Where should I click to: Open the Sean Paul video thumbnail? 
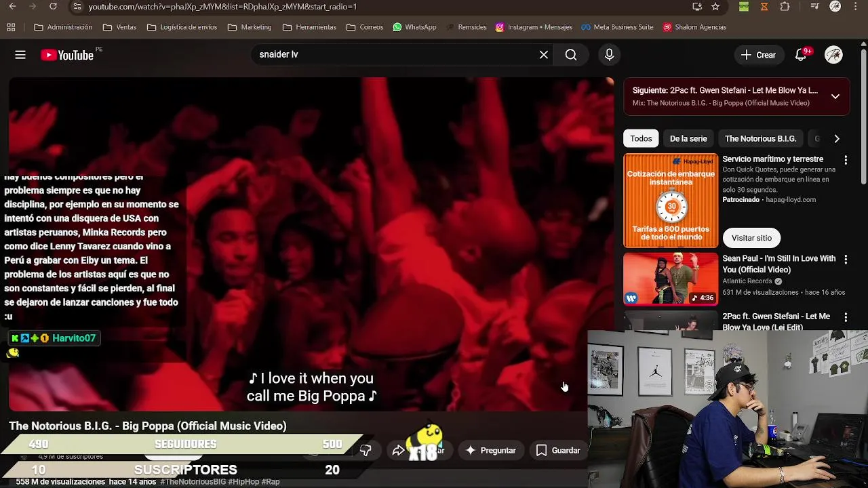click(671, 279)
